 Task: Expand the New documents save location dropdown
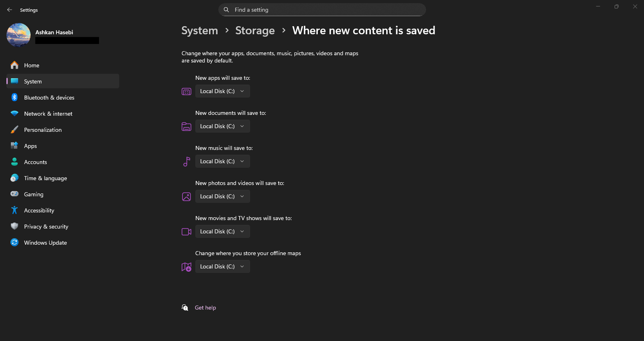pos(222,126)
